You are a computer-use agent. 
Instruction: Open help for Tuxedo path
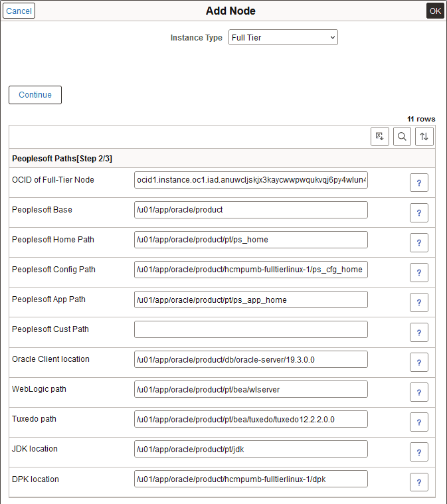click(x=419, y=422)
